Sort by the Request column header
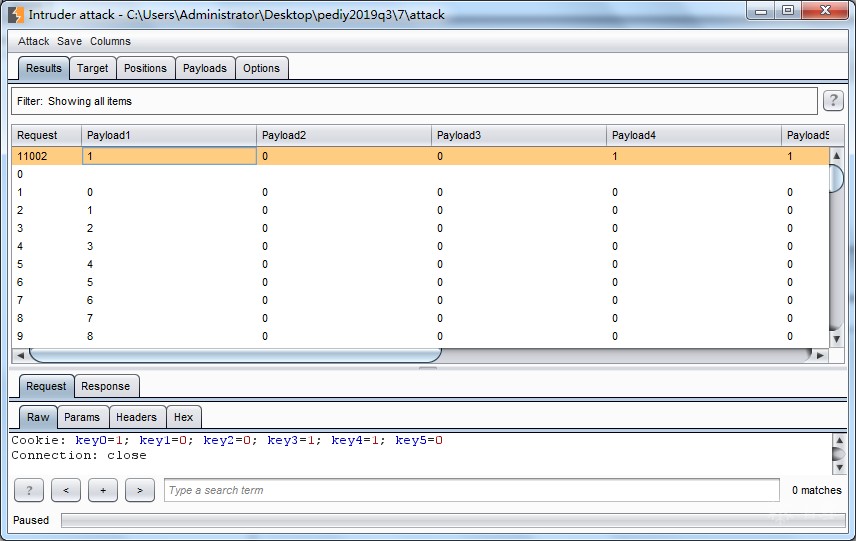 (x=46, y=135)
